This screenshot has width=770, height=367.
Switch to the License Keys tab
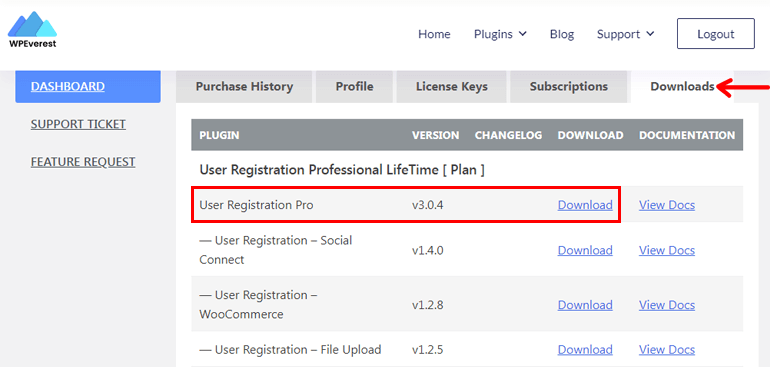coord(452,86)
